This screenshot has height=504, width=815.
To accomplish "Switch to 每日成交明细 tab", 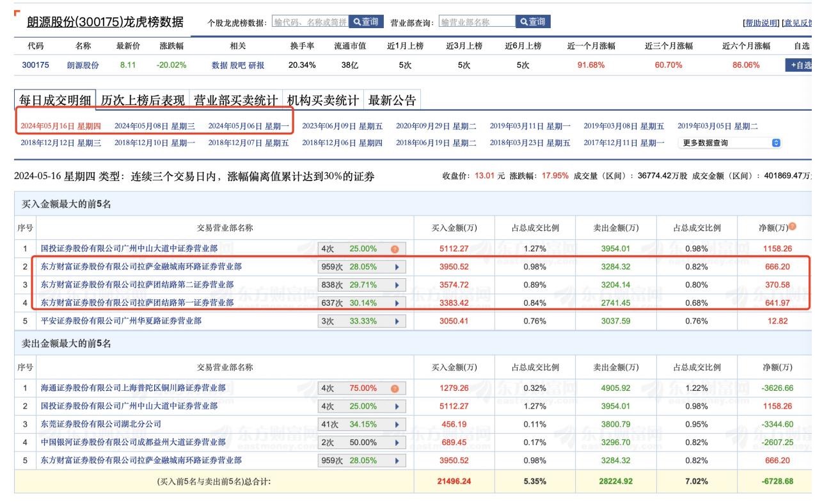I will click(55, 100).
